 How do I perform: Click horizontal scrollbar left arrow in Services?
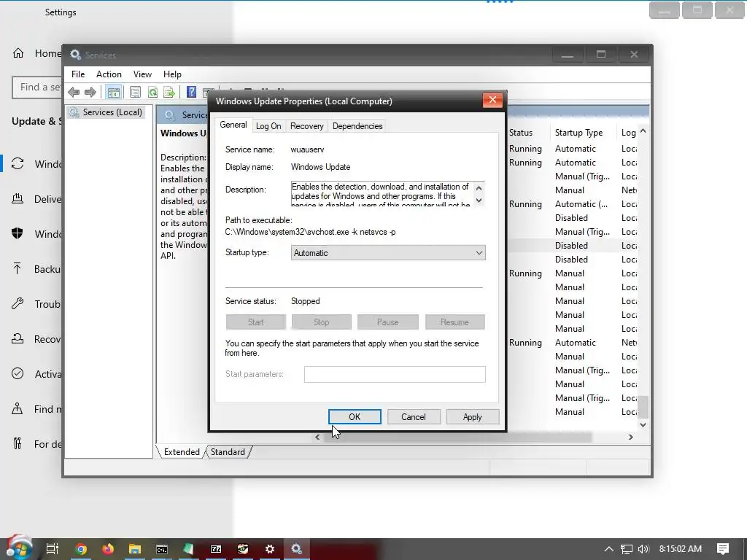pyautogui.click(x=318, y=437)
